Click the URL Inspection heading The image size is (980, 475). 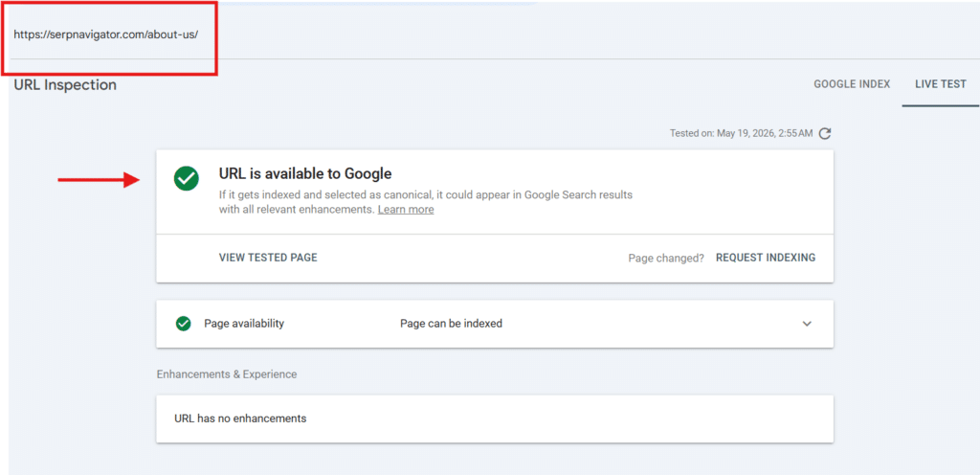tap(65, 84)
